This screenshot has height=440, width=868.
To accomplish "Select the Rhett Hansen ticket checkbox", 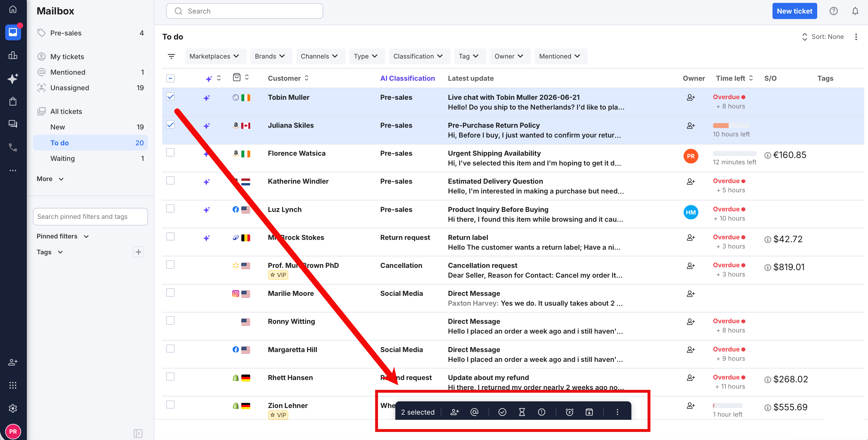I will coord(171,377).
